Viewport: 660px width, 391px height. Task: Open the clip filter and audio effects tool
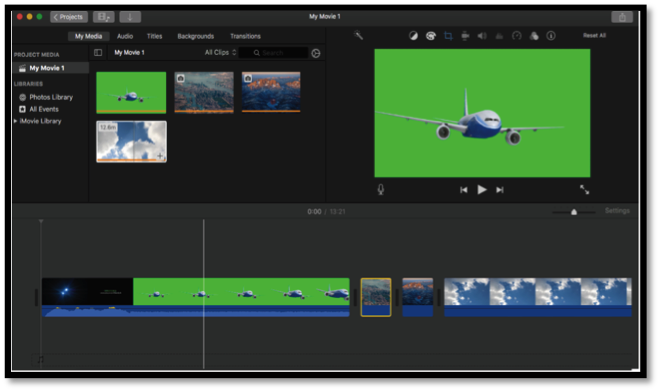(x=534, y=36)
